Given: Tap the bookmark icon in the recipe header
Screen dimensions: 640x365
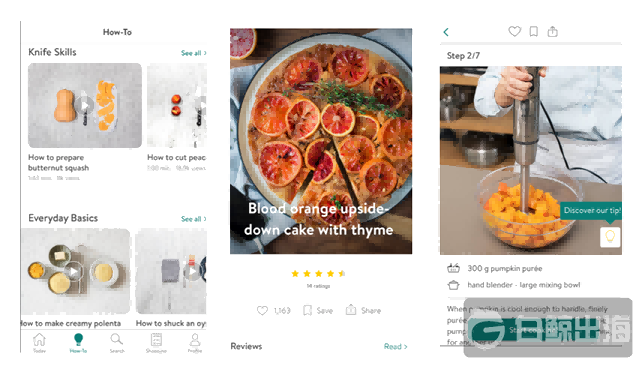Looking at the screenshot, I should (533, 31).
